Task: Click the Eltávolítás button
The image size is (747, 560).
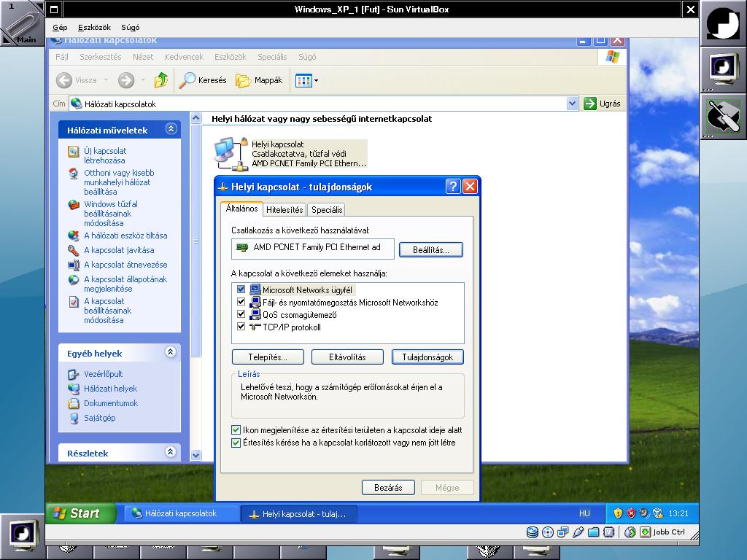Action: pos(347,357)
